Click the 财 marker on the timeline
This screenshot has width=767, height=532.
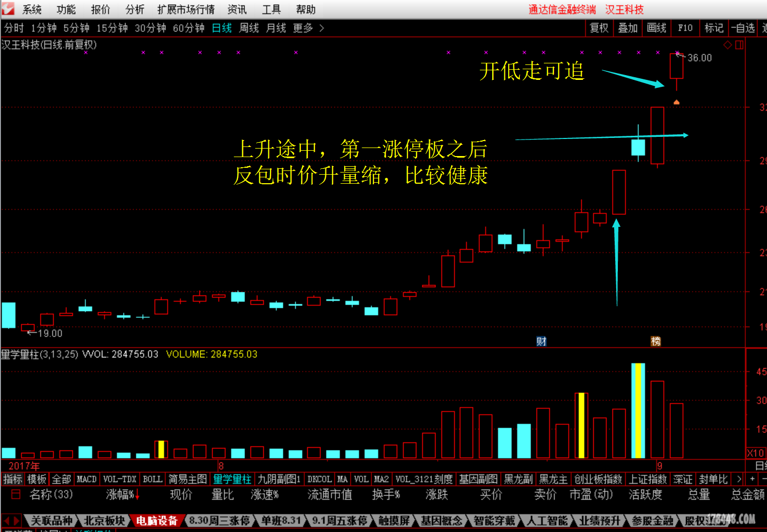541,341
